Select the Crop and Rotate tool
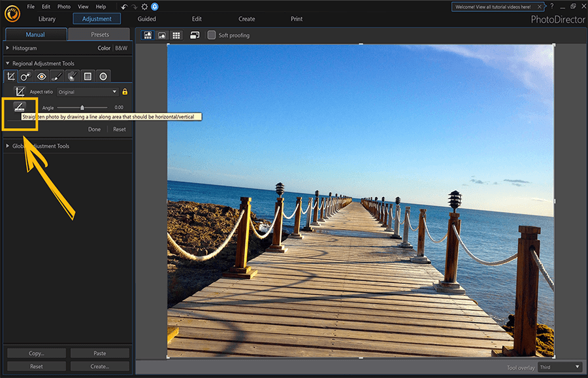The height and width of the screenshot is (378, 588). [x=10, y=76]
